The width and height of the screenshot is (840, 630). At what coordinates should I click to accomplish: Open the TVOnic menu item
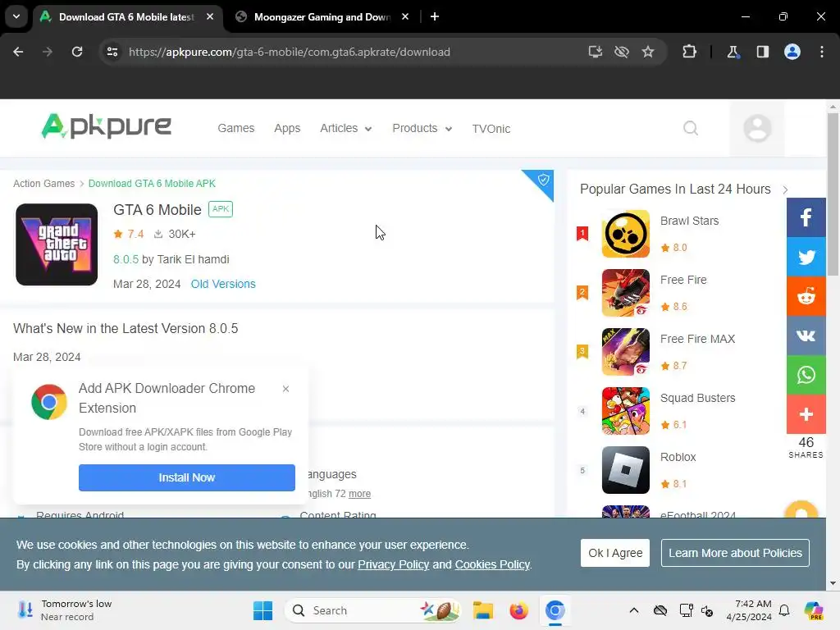[491, 129]
